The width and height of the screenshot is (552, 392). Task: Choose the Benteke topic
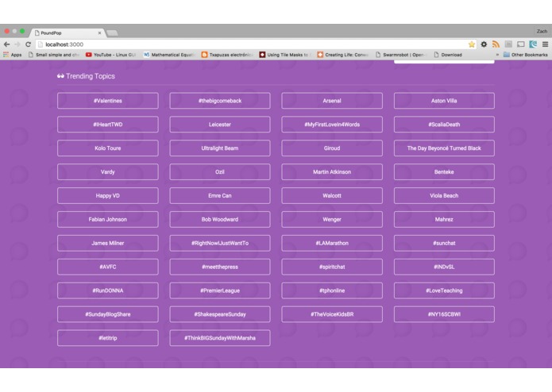(x=444, y=172)
